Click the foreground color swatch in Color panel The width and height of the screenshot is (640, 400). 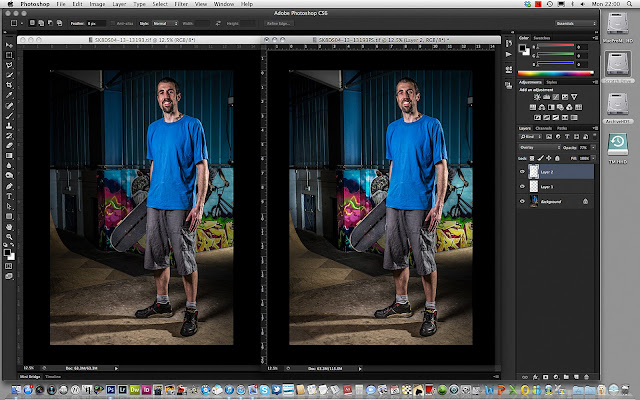click(x=522, y=48)
